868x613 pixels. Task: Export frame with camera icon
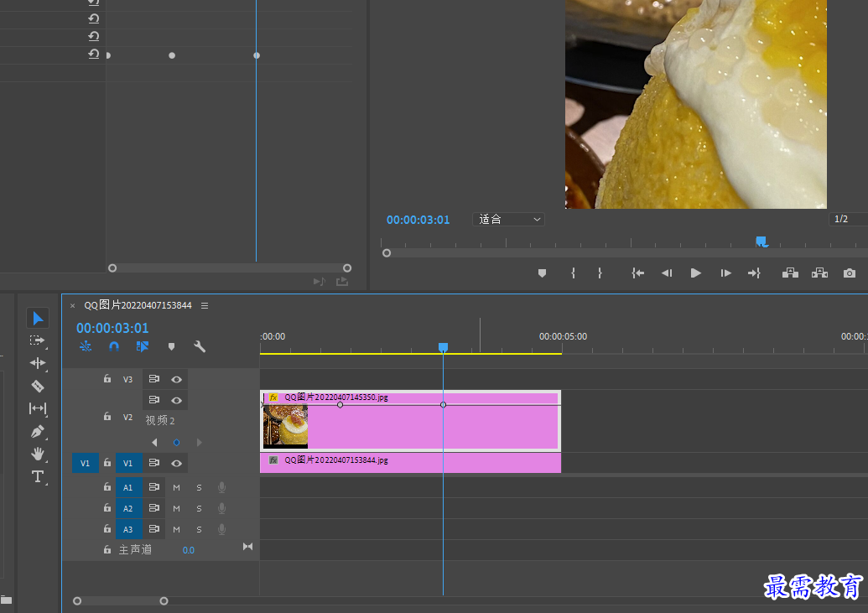pos(850,273)
